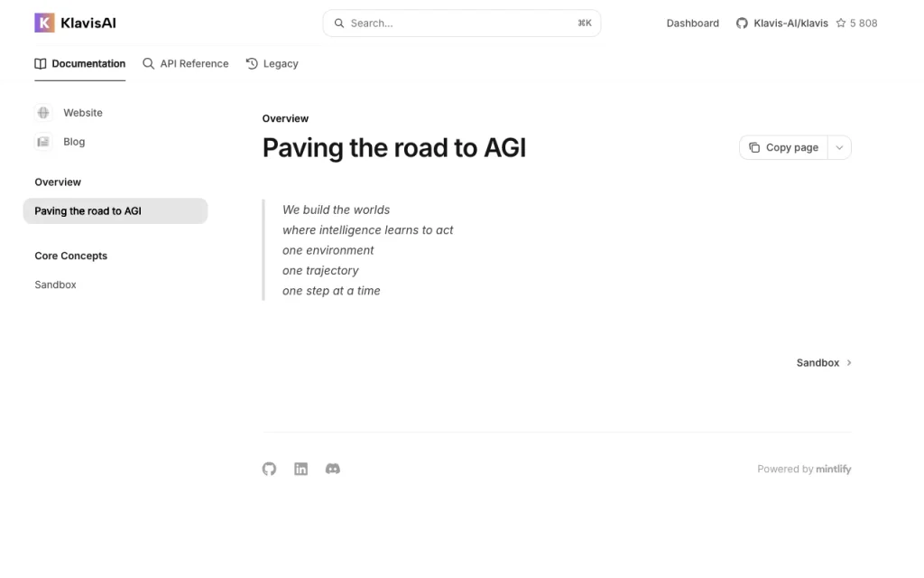This screenshot has height=578, width=924.
Task: Focus the Search input field
Action: [x=462, y=23]
